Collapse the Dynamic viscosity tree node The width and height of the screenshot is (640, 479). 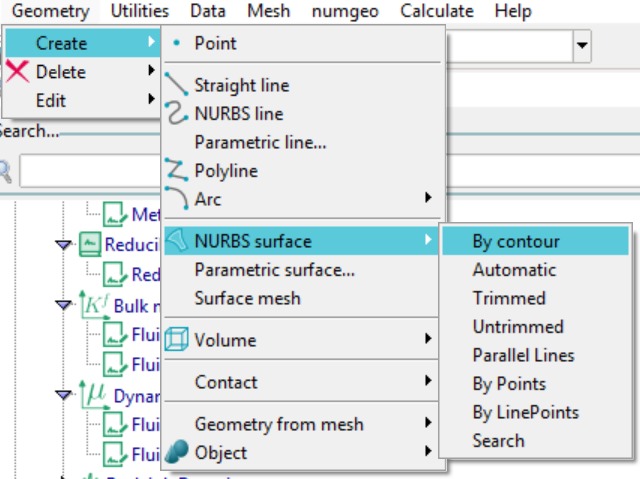click(65, 396)
